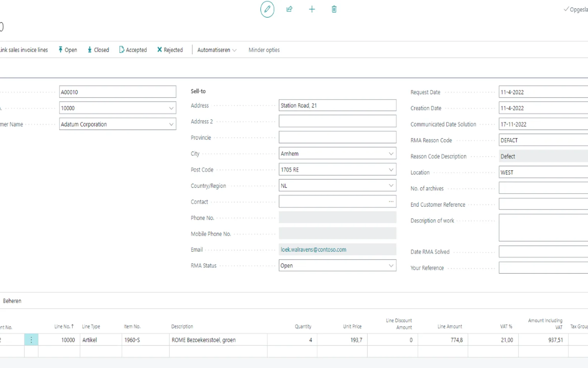This screenshot has height=368, width=588.
Task: Click the pencil edit icon
Action: [x=267, y=9]
